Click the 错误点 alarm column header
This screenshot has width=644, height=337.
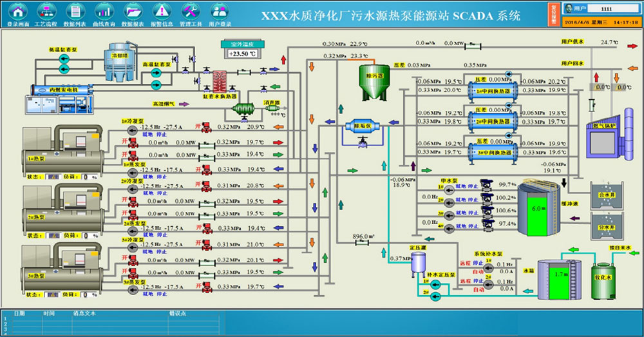[x=178, y=313]
